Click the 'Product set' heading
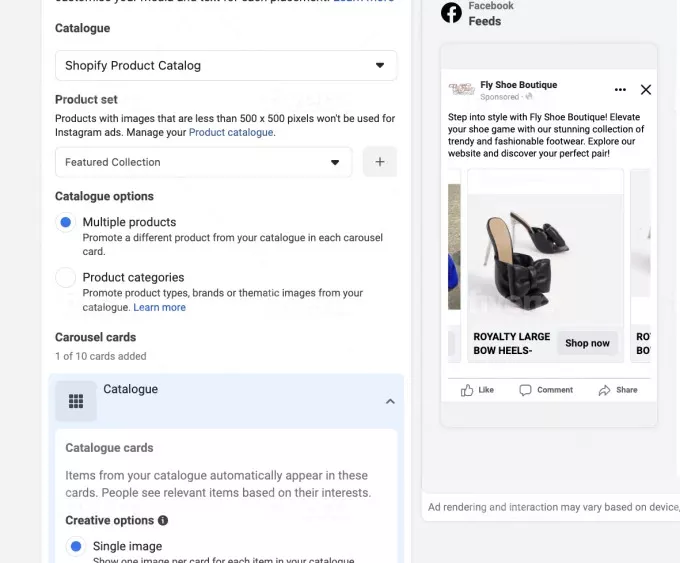This screenshot has height=563, width=680. (86, 99)
